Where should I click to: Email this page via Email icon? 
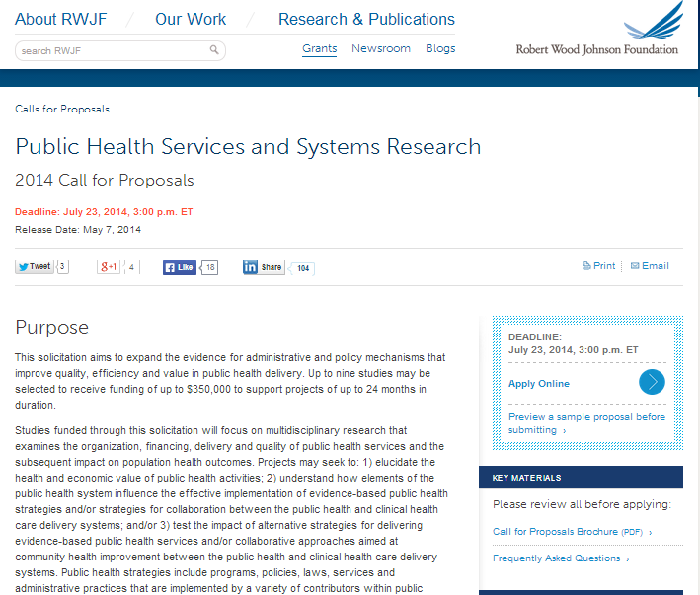649,266
